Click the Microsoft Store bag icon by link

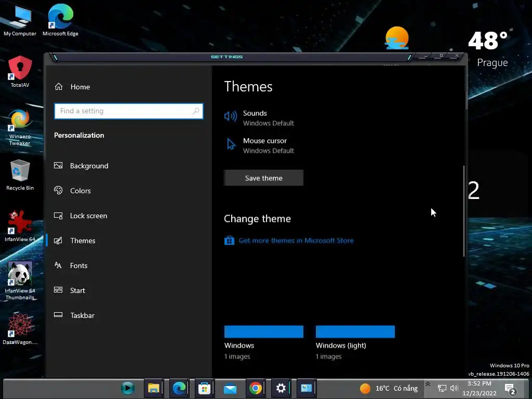(x=229, y=241)
